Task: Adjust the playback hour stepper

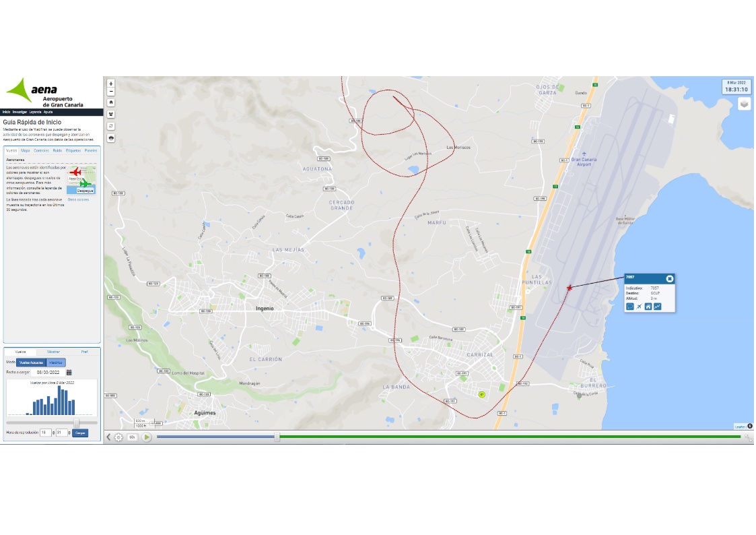Action: [53, 433]
